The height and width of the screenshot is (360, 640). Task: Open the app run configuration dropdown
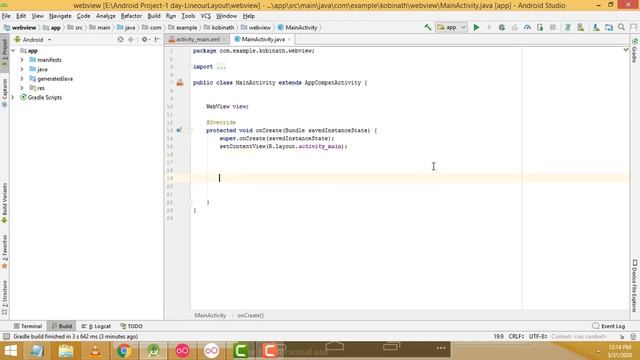(451, 27)
